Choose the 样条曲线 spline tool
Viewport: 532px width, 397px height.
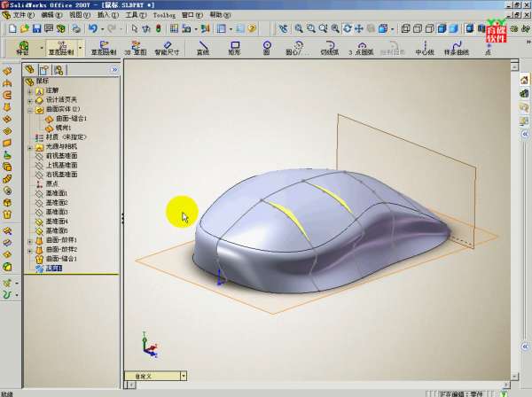point(456,48)
